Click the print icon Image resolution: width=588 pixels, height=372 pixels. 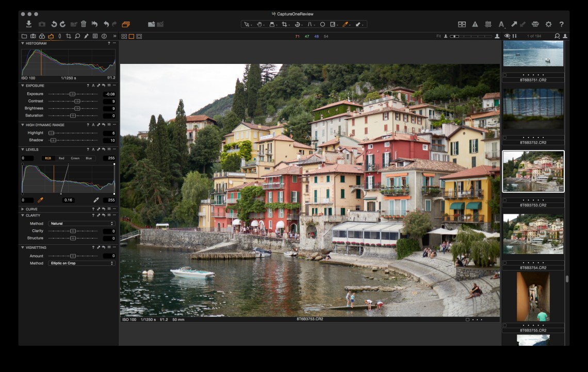pyautogui.click(x=535, y=24)
